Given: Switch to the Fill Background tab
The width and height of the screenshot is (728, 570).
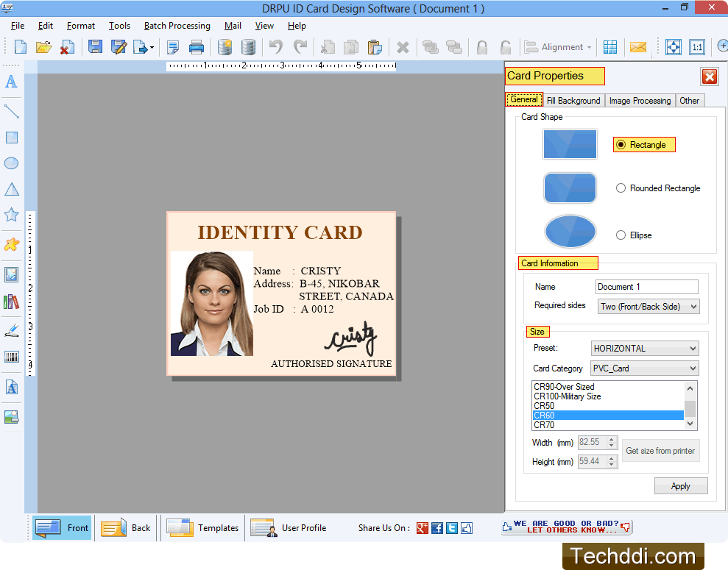Looking at the screenshot, I should coord(573,101).
